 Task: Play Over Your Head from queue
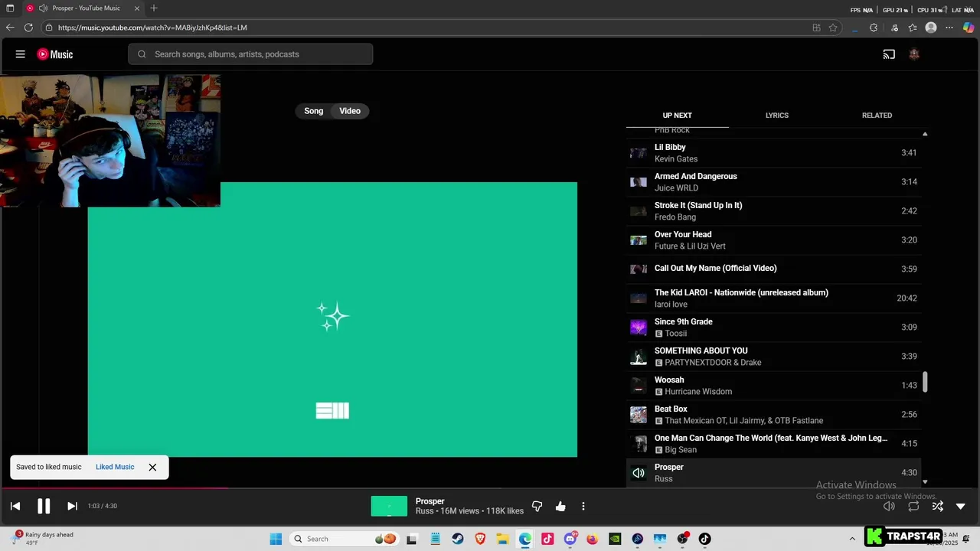click(x=773, y=240)
